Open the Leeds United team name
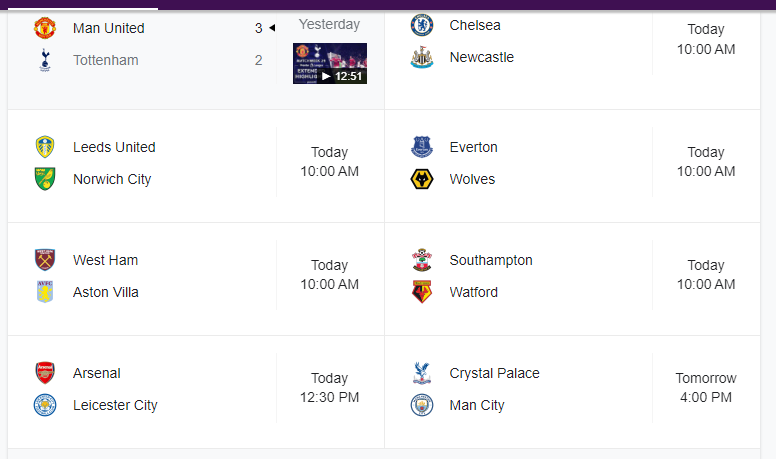This screenshot has height=459, width=776. point(114,147)
